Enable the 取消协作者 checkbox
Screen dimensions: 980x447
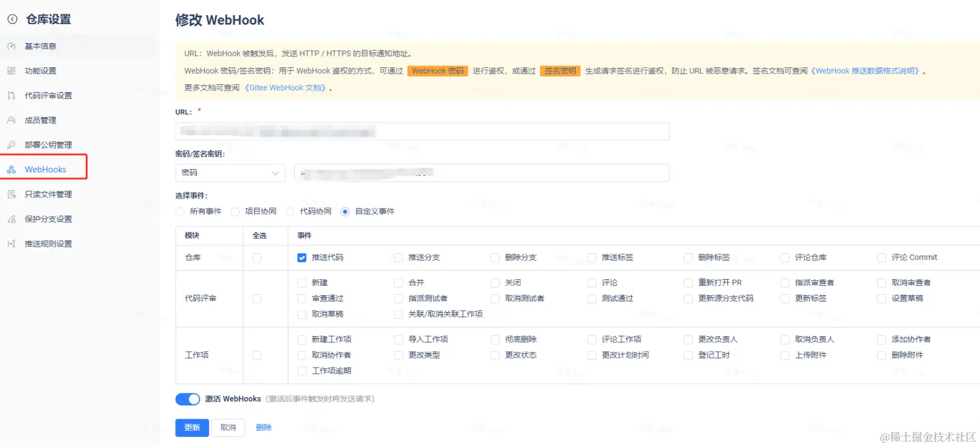302,356
